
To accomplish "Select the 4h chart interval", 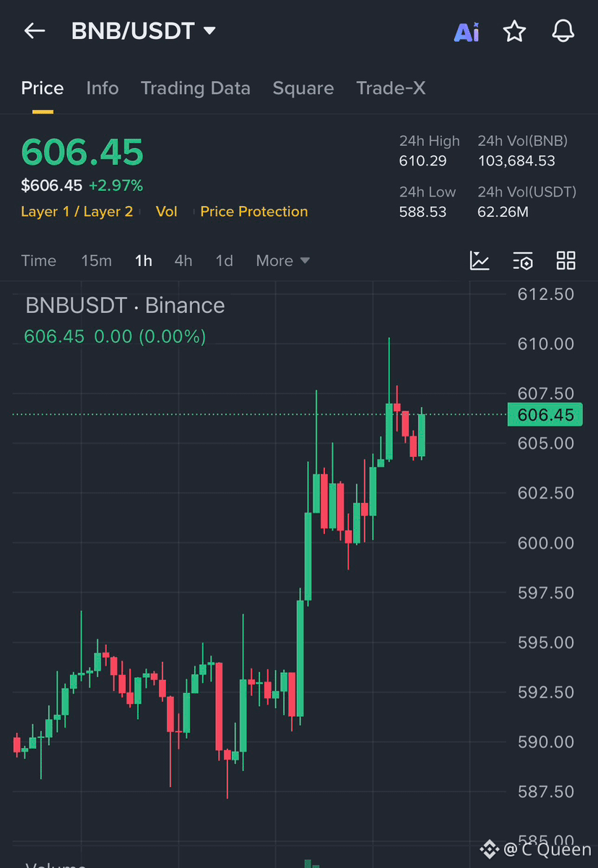I will [x=183, y=261].
